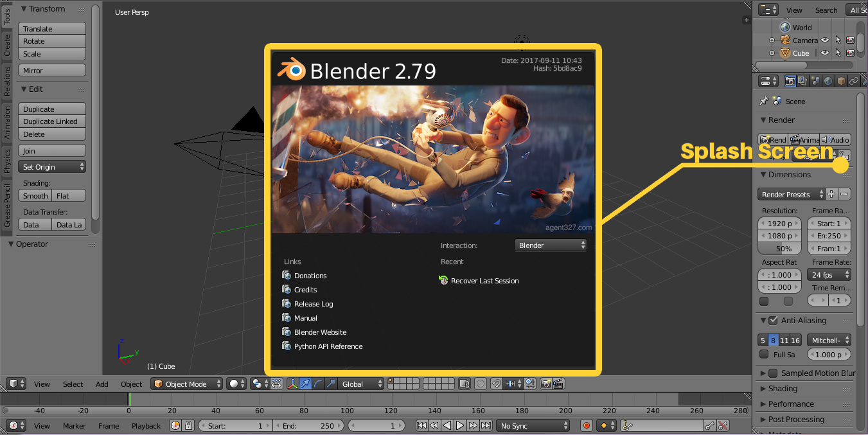Open the View menu in the viewport header
This screenshot has width=868, height=435.
click(x=41, y=384)
